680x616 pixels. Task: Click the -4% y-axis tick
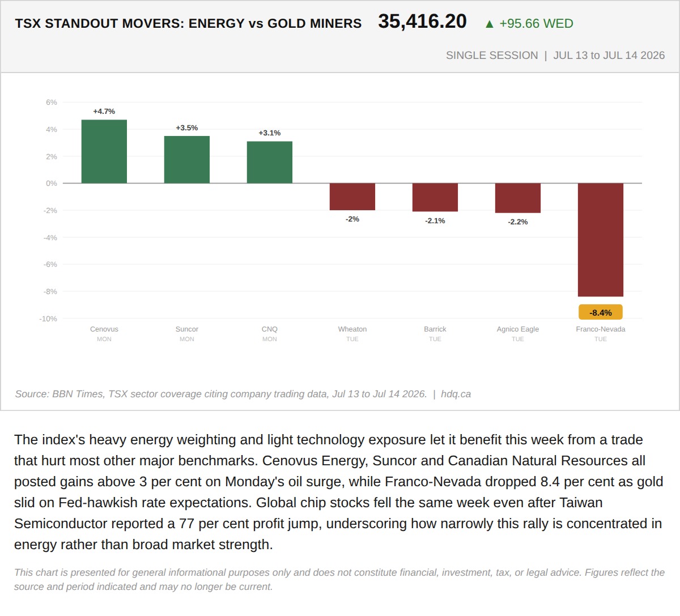tap(50, 237)
